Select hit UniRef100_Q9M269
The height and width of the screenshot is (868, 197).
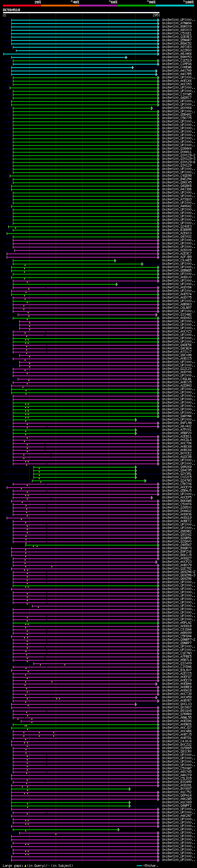coord(177,467)
